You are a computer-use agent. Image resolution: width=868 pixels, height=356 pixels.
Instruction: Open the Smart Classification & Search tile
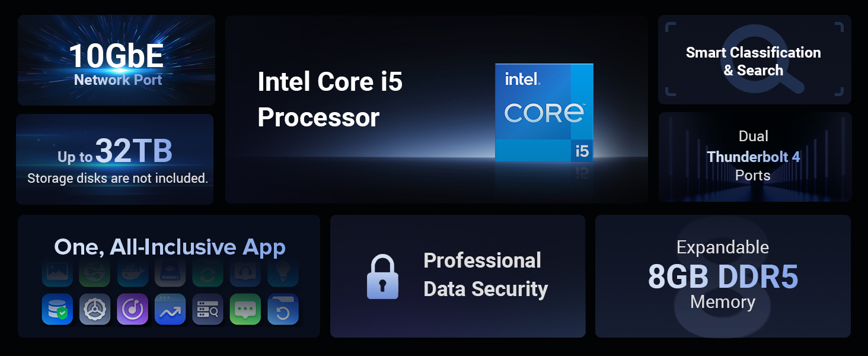click(754, 60)
